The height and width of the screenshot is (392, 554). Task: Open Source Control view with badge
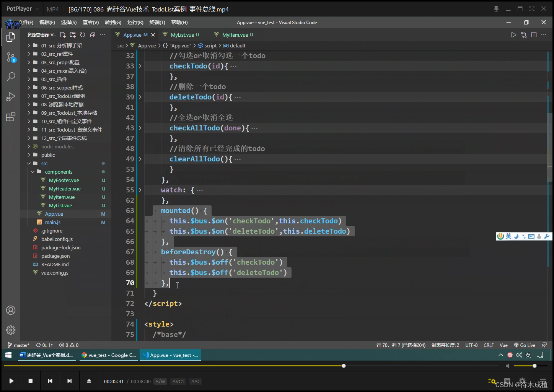pos(11,57)
